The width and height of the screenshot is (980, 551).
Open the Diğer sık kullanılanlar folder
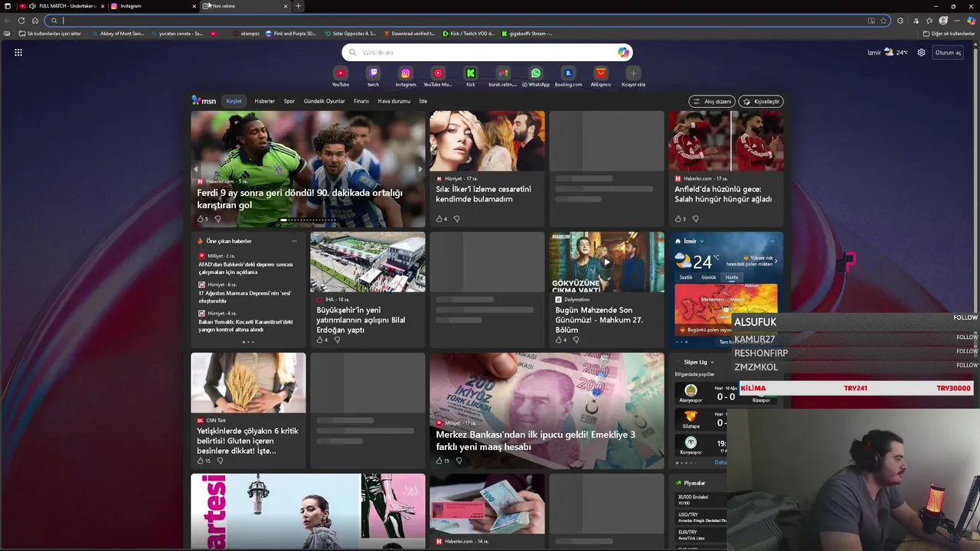[949, 34]
